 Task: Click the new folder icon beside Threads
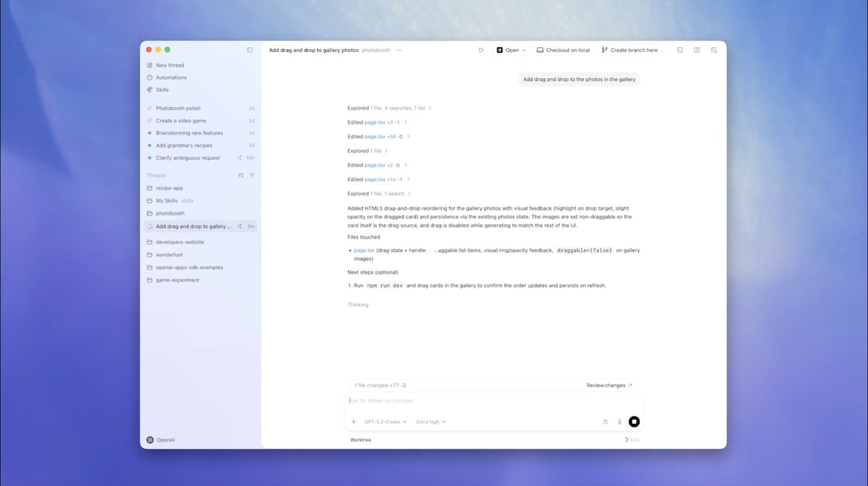tap(241, 175)
